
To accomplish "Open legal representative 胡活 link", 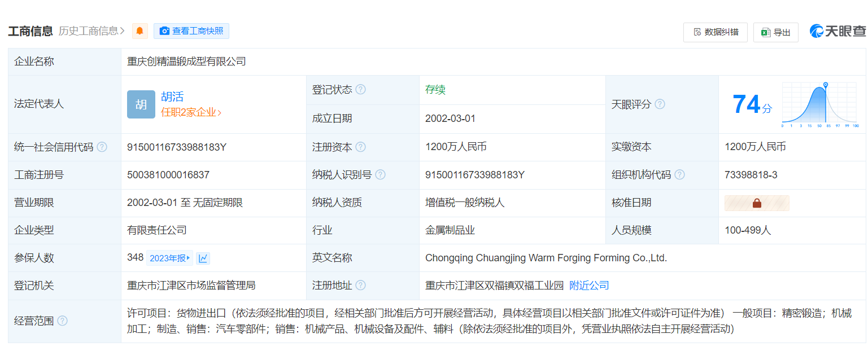I will [172, 96].
